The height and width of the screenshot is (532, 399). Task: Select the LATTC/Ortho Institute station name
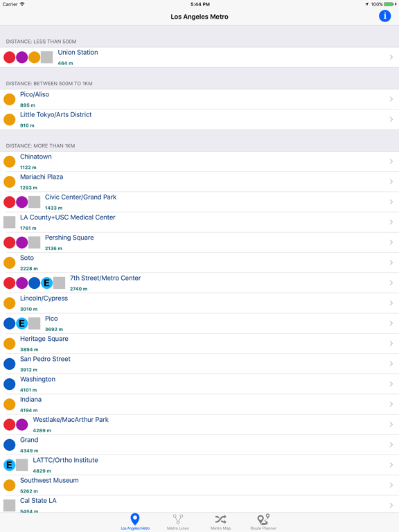click(x=66, y=460)
